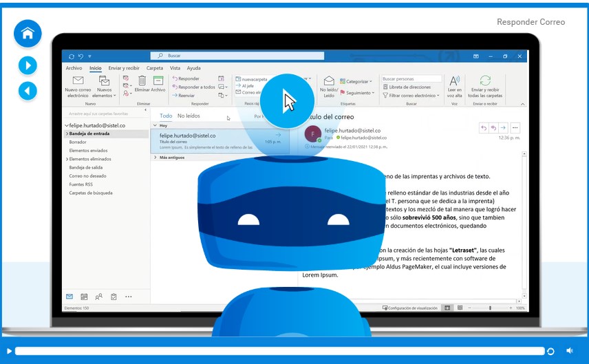The width and height of the screenshot is (589, 364).
Task: Click the Nuevo correo electrónico icon
Action: (78, 81)
